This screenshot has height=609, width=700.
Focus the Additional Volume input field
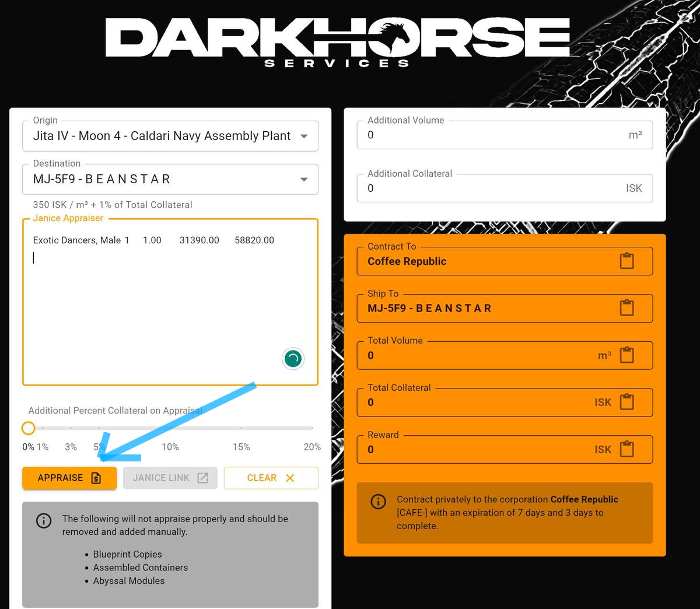tap(505, 135)
